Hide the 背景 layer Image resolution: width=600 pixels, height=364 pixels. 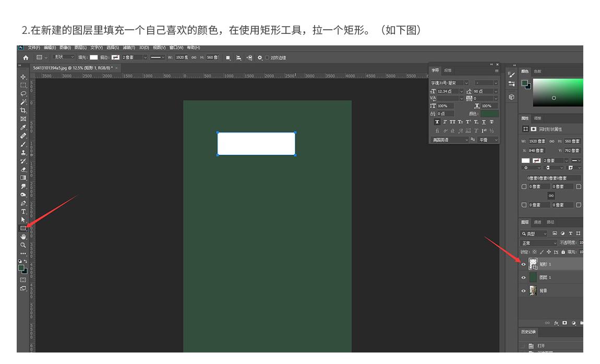(x=523, y=291)
